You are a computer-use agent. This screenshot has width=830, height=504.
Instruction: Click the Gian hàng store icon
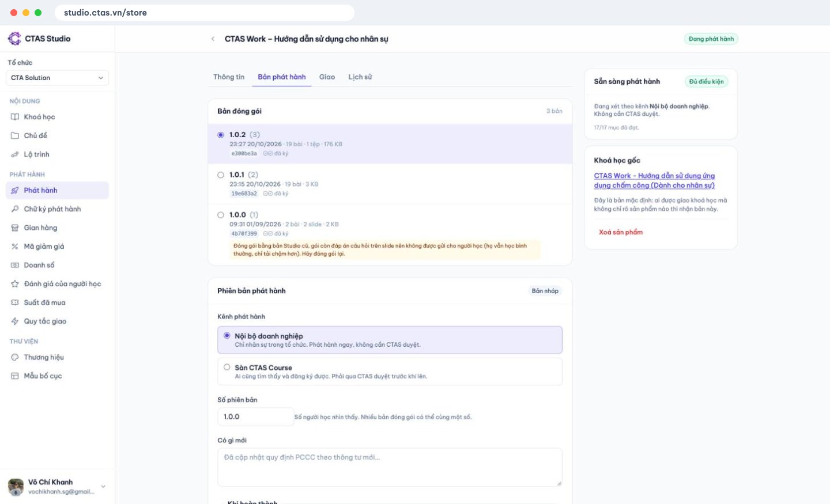click(x=15, y=228)
